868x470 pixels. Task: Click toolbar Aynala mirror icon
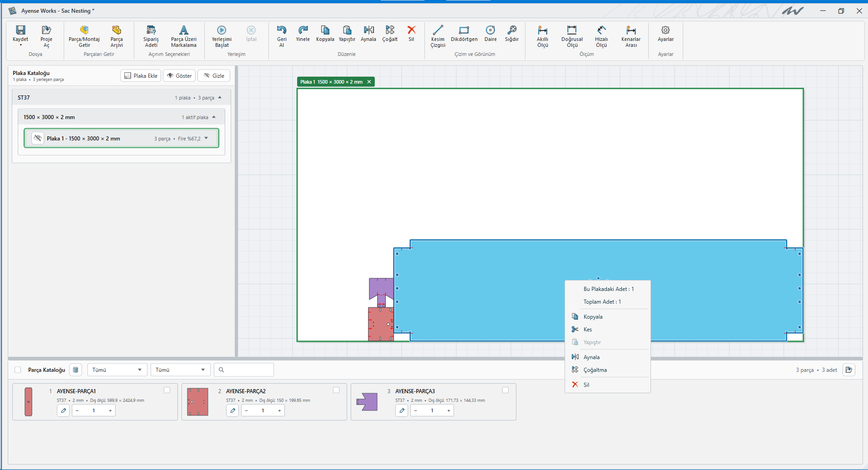pos(368,30)
